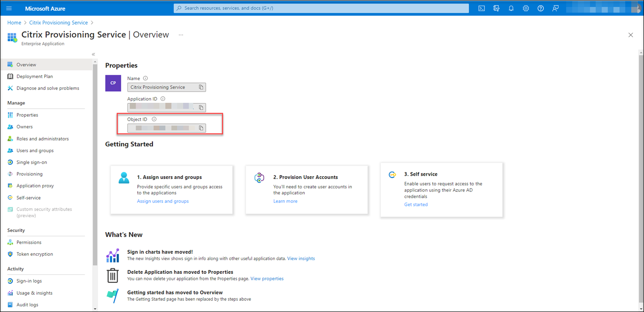Click the View insights link
This screenshot has width=644, height=312.
coord(301,259)
